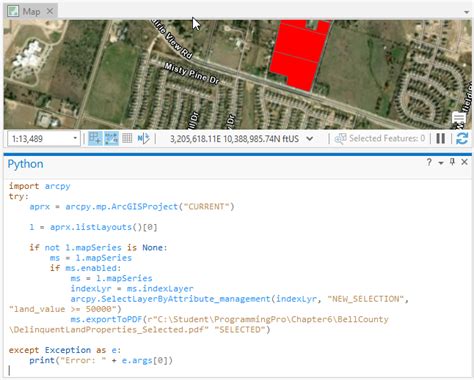
Task: Open Python window help question mark
Action: (x=429, y=162)
